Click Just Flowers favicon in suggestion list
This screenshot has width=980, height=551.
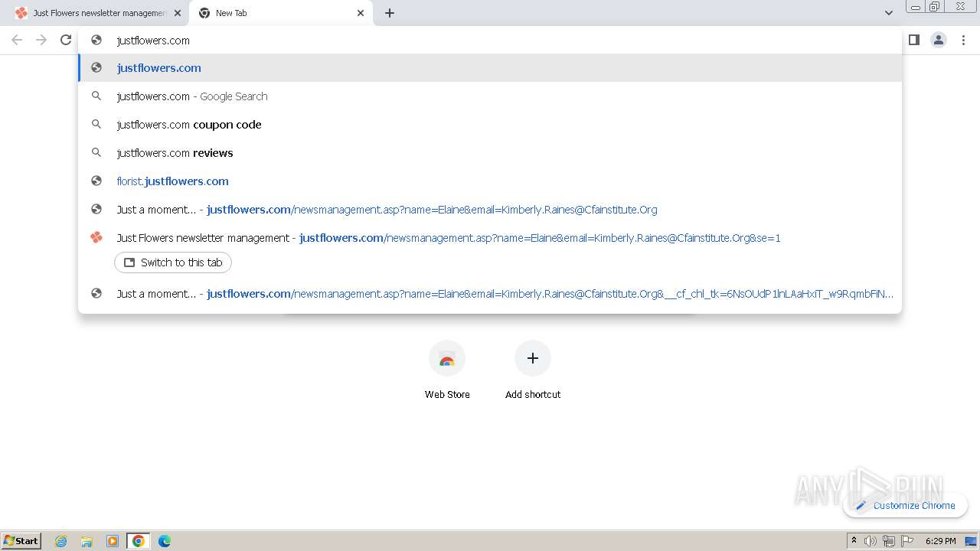point(96,237)
